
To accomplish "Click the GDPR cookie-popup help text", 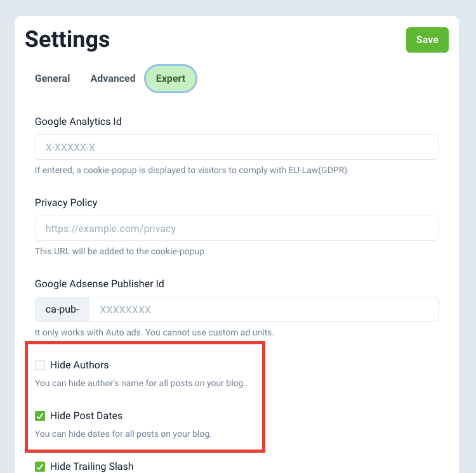I will click(x=192, y=170).
